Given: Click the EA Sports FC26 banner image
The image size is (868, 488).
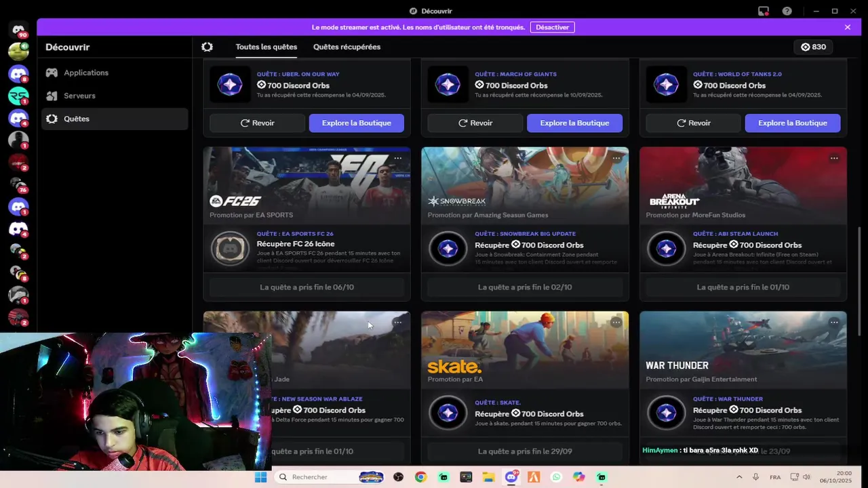Looking at the screenshot, I should tap(307, 185).
